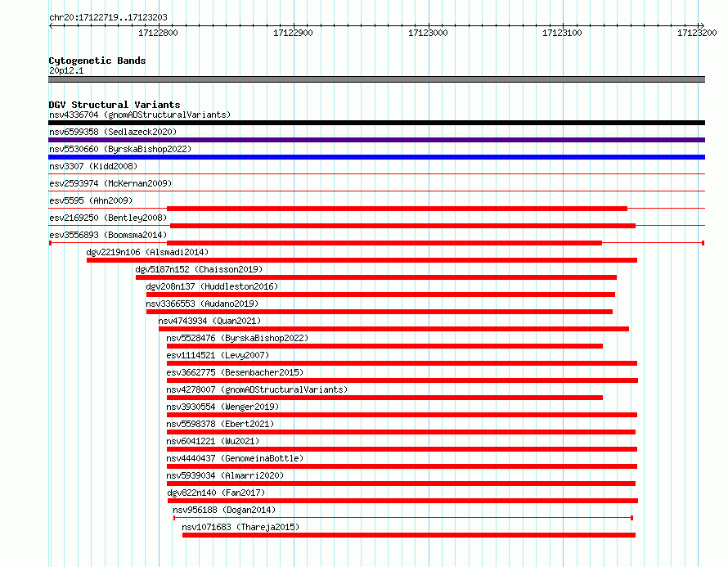
Task: Click the DGV Structural Variants track title
Action: 115,105
